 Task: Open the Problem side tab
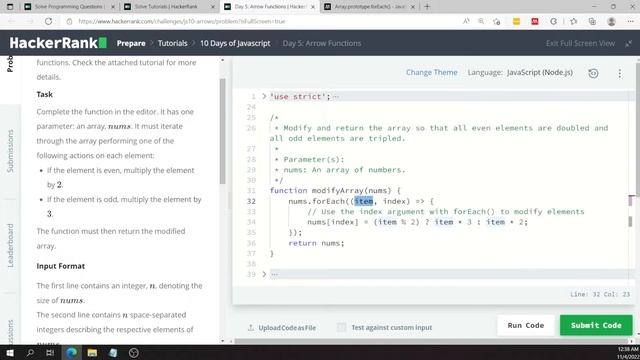10,64
